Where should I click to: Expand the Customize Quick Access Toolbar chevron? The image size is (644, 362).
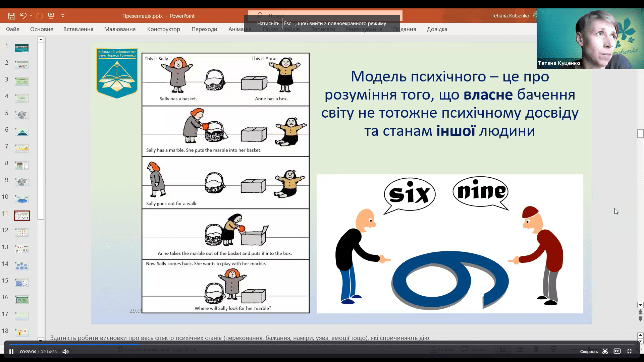click(63, 16)
